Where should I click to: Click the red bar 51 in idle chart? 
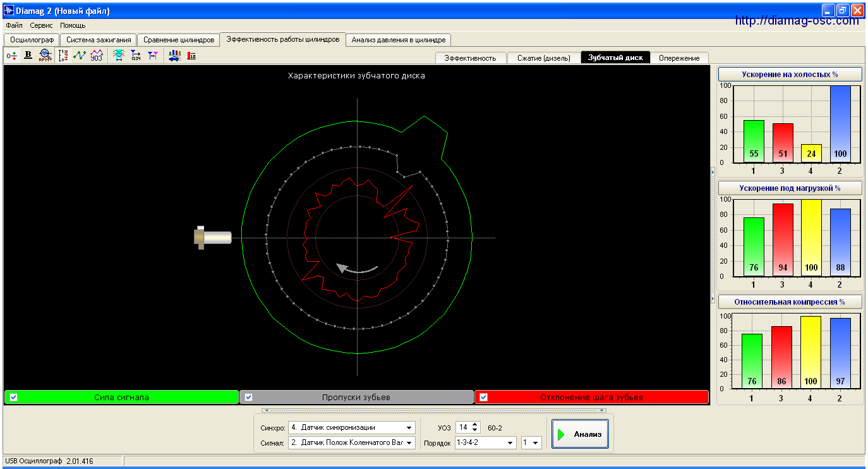click(783, 143)
